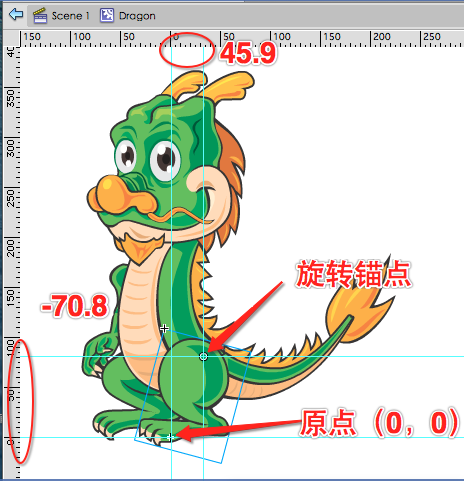The height and width of the screenshot is (481, 464).
Task: Click the crosshair handle at the box's top-left corner
Action: click(164, 329)
